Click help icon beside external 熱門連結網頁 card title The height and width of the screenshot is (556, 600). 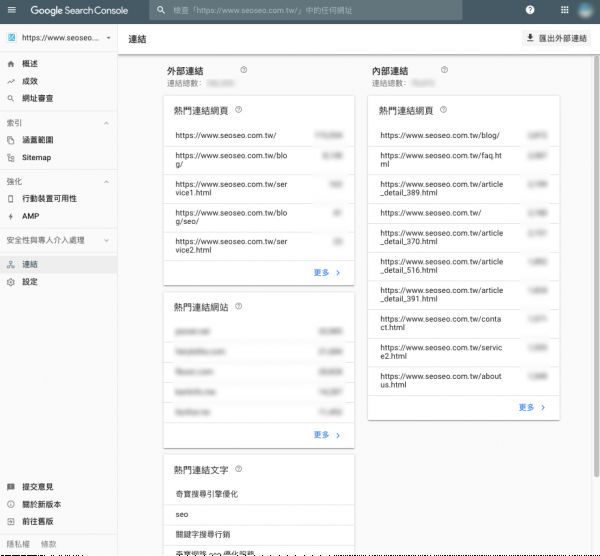238,110
